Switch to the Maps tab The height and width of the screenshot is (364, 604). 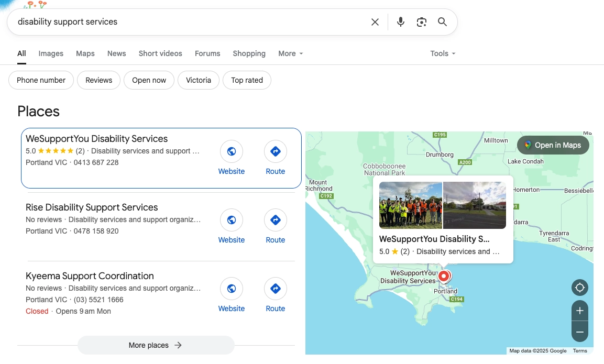tap(85, 53)
